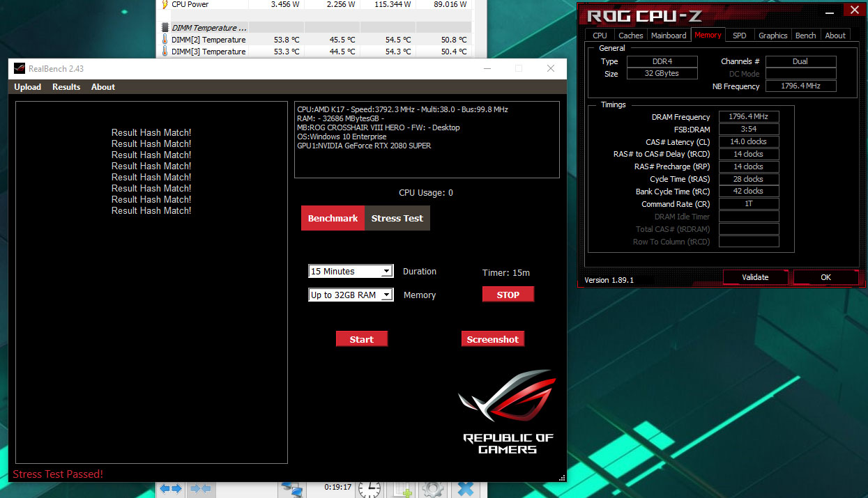
Task: Click the Validate button in CPU-Z
Action: 755,277
